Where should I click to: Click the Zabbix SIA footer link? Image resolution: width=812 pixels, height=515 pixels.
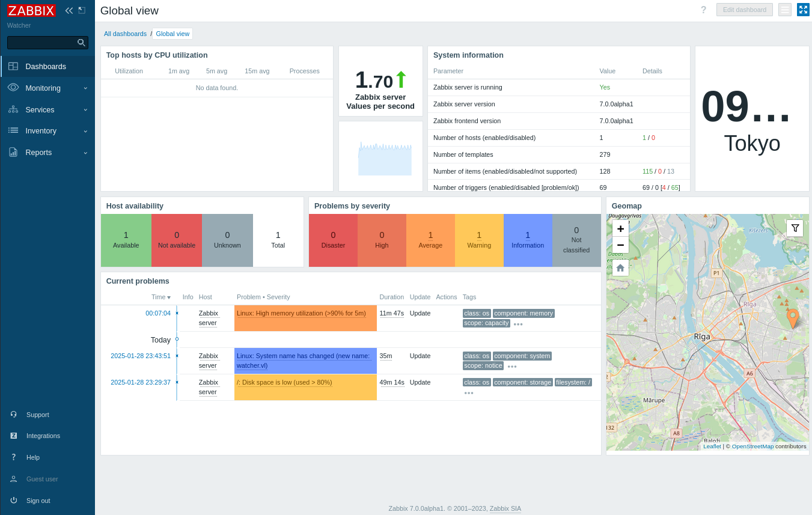pyautogui.click(x=505, y=508)
